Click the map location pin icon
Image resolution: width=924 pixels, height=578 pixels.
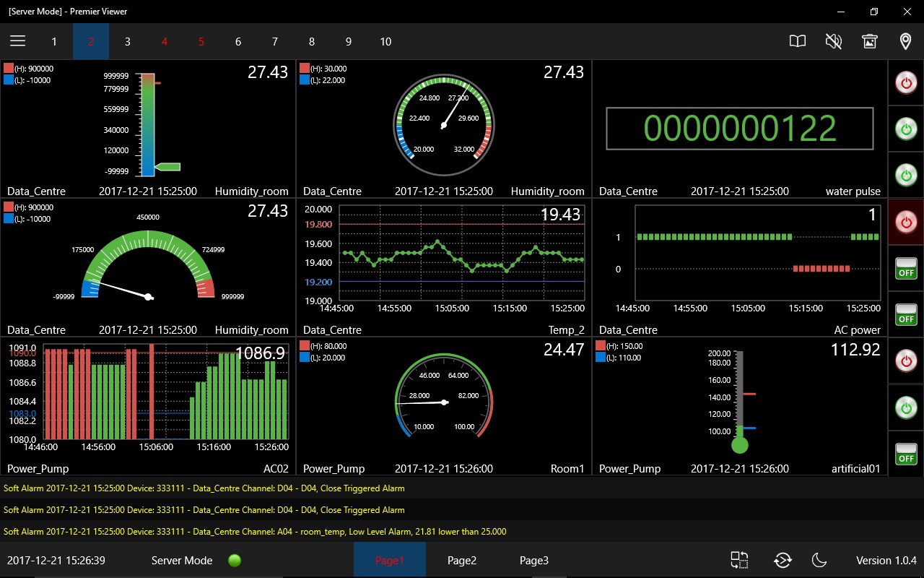pos(906,41)
